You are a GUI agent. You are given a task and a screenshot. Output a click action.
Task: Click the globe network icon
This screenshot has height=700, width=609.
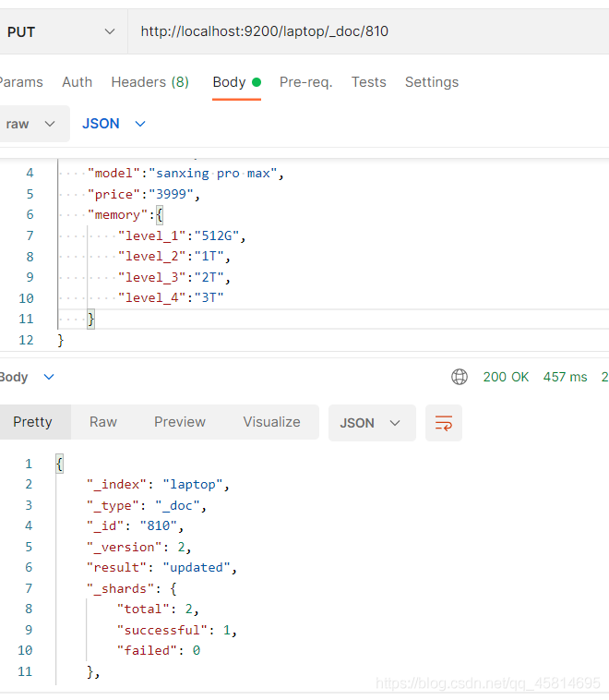[x=460, y=377]
